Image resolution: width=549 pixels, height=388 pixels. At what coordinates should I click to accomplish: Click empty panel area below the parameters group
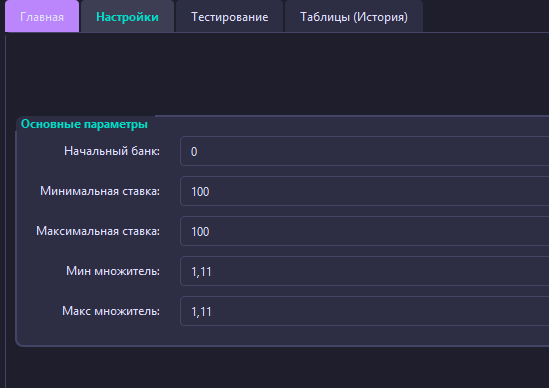[277, 368]
